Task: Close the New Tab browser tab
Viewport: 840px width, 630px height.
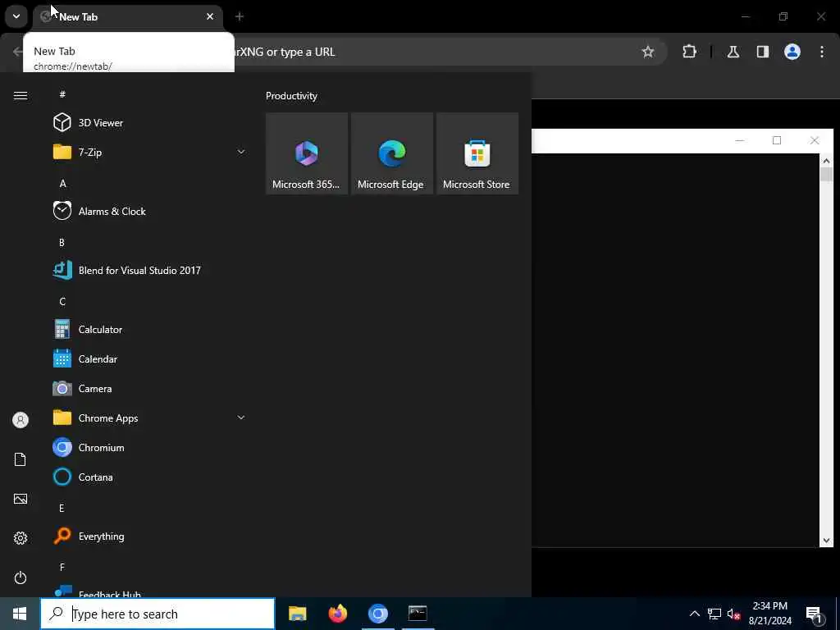Action: tap(210, 16)
